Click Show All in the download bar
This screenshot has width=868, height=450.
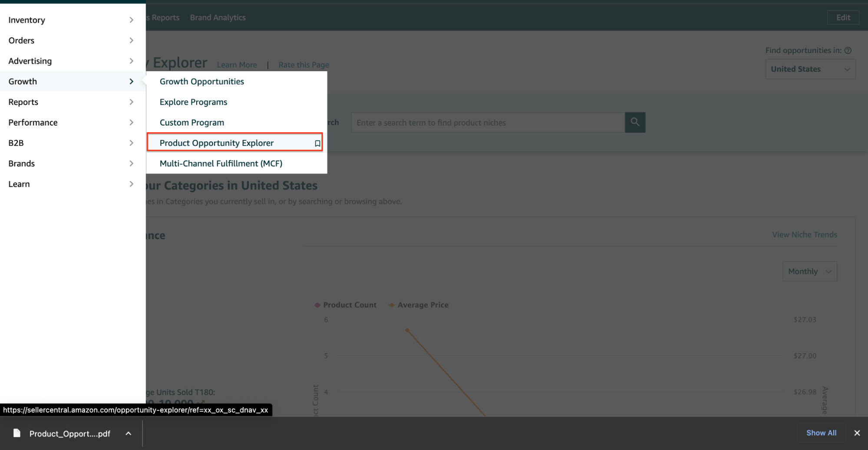tap(821, 433)
